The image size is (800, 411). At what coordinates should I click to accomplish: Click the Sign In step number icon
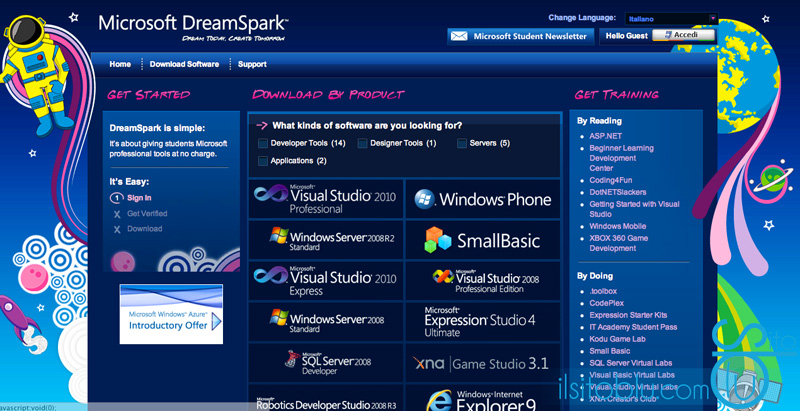pyautogui.click(x=117, y=198)
